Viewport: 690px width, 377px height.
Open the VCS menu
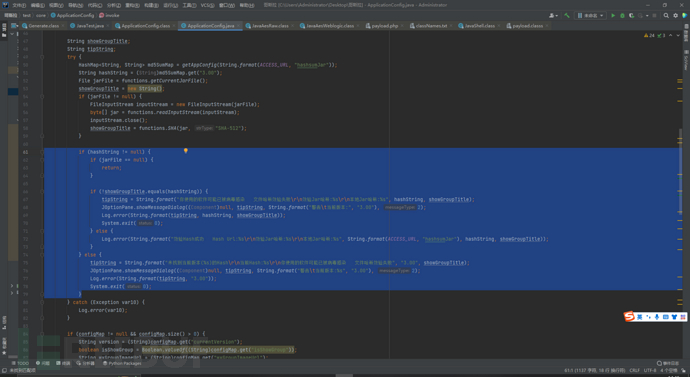[x=207, y=5]
